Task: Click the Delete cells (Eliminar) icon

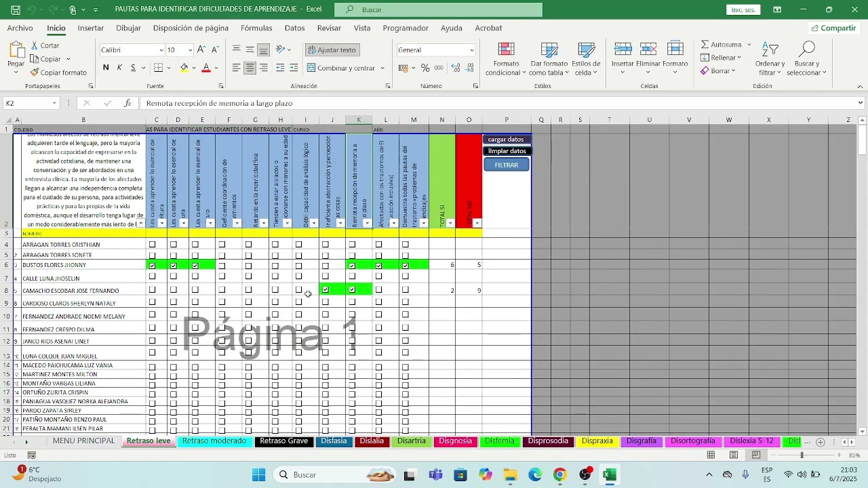Action: coord(648,49)
